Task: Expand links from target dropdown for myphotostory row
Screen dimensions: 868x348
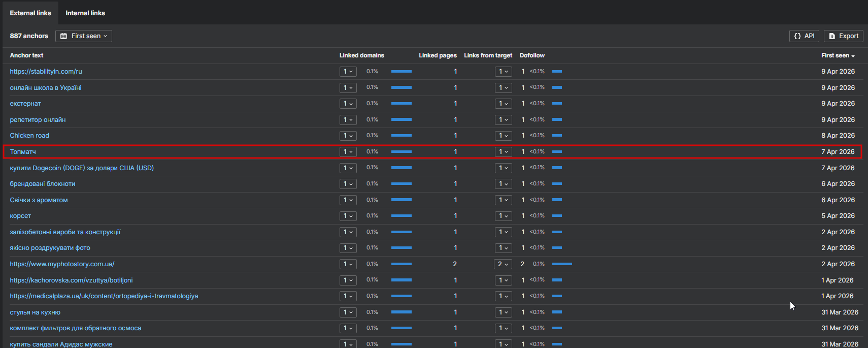Action: pyautogui.click(x=503, y=264)
